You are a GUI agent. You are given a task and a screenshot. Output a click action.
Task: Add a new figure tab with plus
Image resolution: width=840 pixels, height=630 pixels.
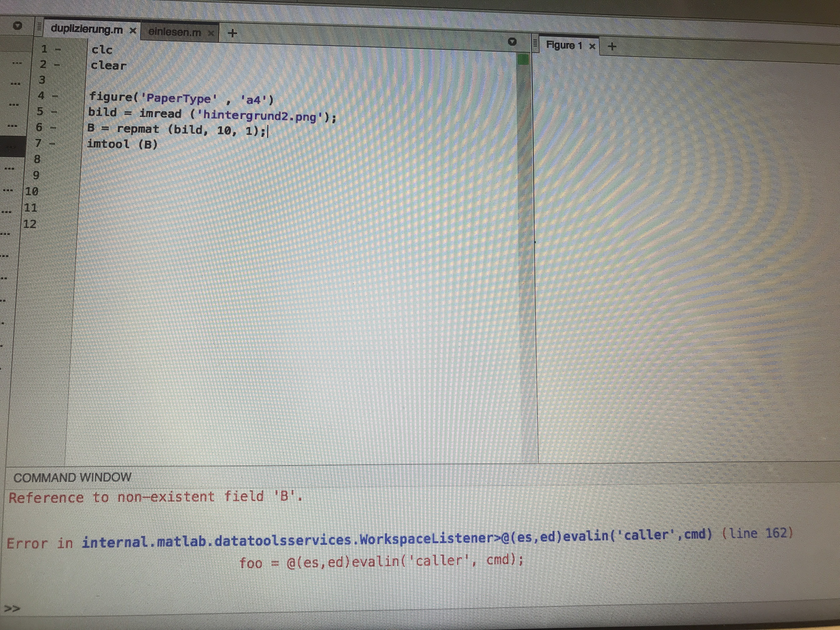[x=612, y=46]
